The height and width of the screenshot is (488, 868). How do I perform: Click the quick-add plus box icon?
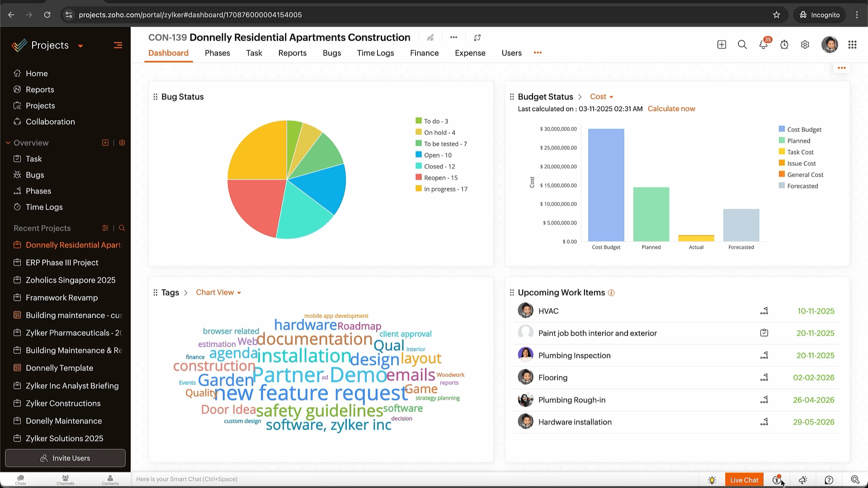tap(722, 45)
